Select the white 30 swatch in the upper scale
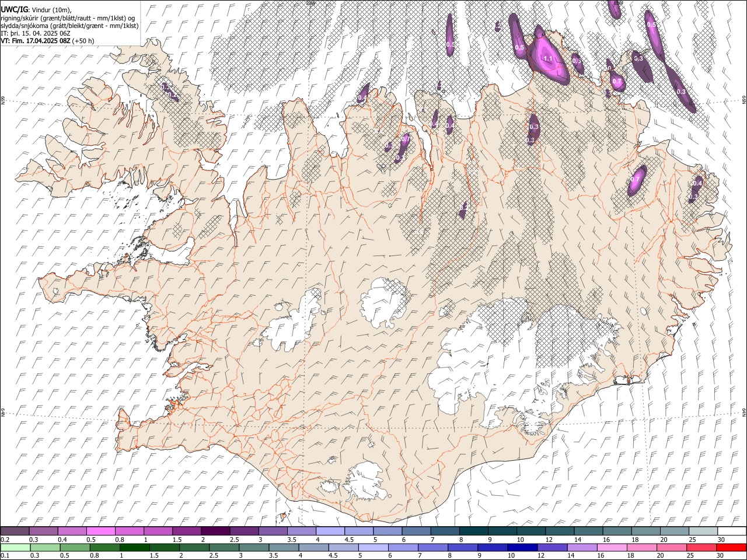Image resolution: width=747 pixels, height=560 pixels. [x=731, y=531]
